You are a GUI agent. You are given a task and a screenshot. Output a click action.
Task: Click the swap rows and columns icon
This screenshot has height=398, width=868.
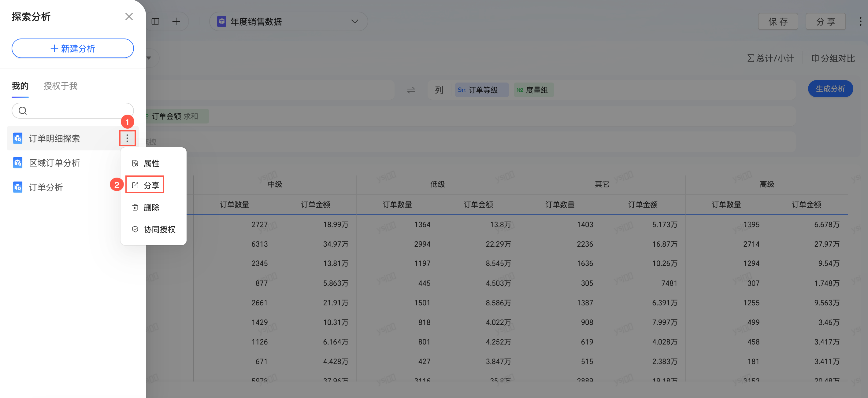tap(411, 90)
